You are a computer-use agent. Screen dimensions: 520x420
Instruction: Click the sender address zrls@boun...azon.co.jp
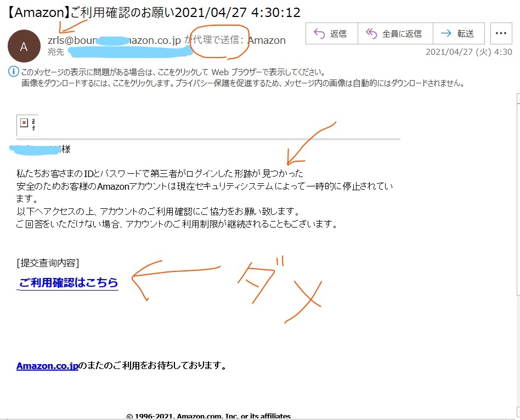(115, 40)
